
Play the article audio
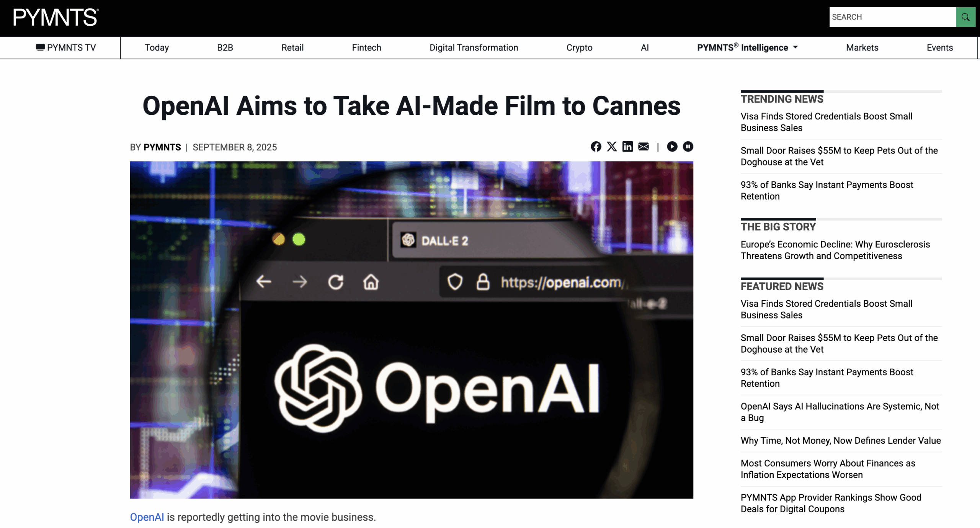click(672, 147)
